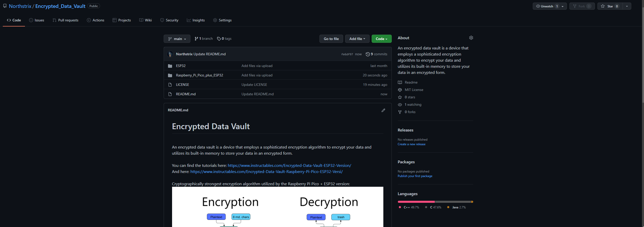Open the Projects tab
644x227 pixels.
coord(122,20)
